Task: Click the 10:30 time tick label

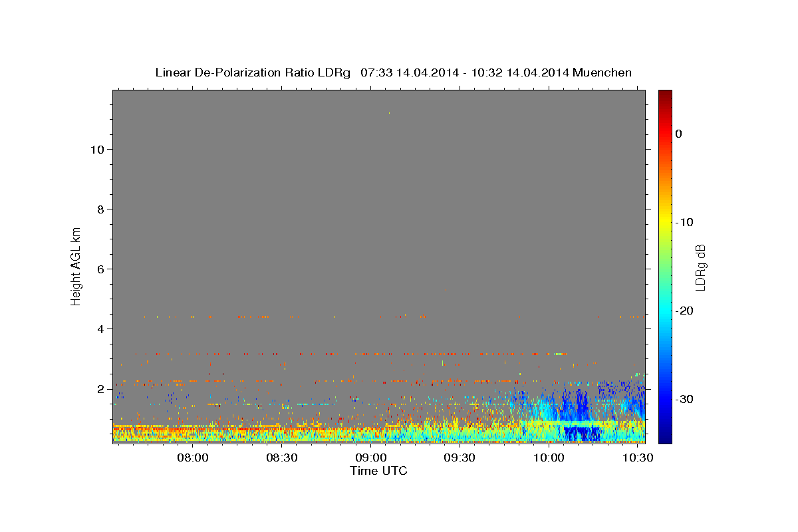Action: point(637,458)
